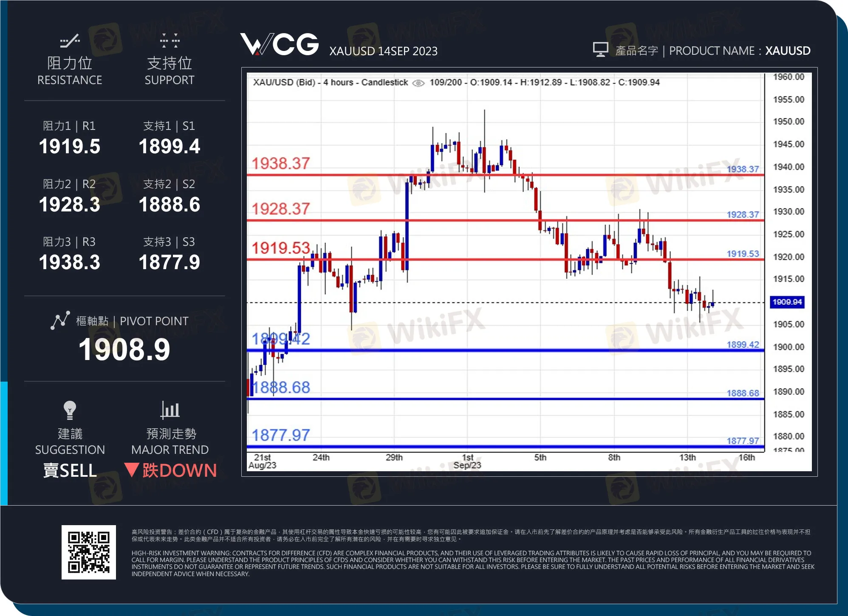Click the R3 value 1938.3

[x=70, y=262]
